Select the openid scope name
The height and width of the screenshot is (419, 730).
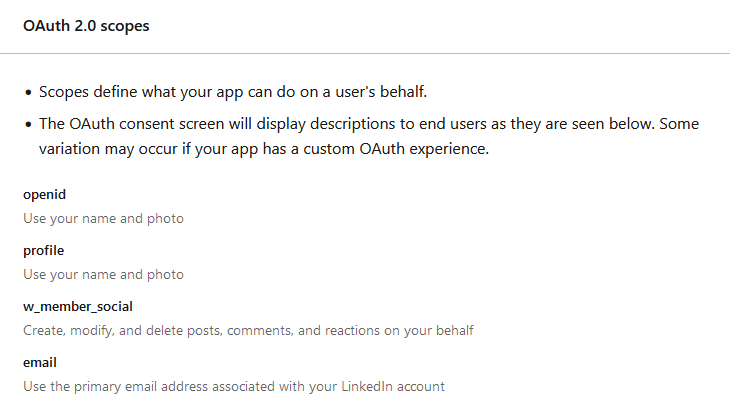[44, 194]
